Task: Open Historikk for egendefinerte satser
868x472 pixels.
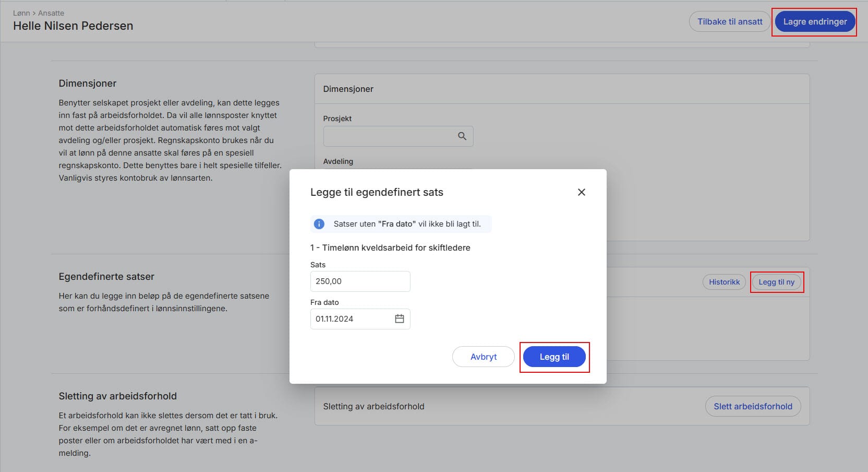Action: (724, 282)
